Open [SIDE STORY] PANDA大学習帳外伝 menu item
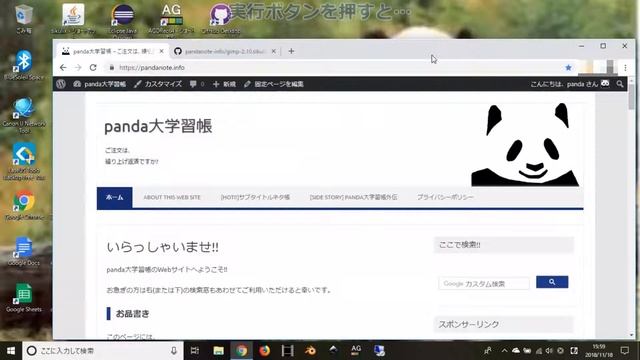Viewport: 640px width, 360px height. (353, 198)
